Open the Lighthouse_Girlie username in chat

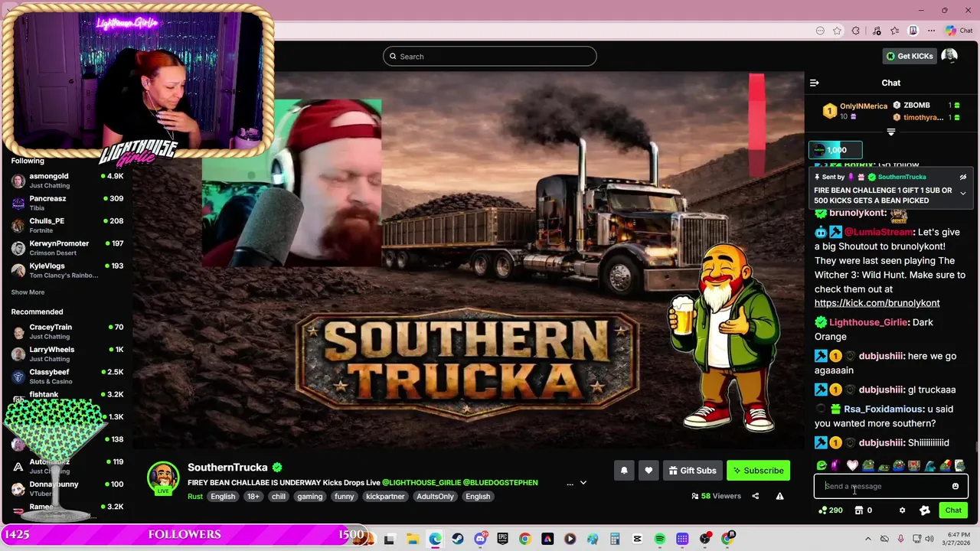pyautogui.click(x=868, y=322)
